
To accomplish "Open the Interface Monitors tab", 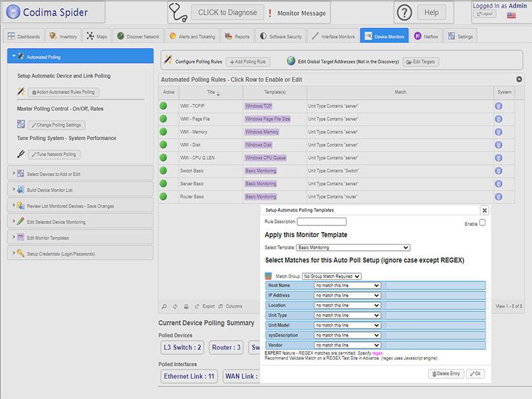I will pyautogui.click(x=334, y=36).
